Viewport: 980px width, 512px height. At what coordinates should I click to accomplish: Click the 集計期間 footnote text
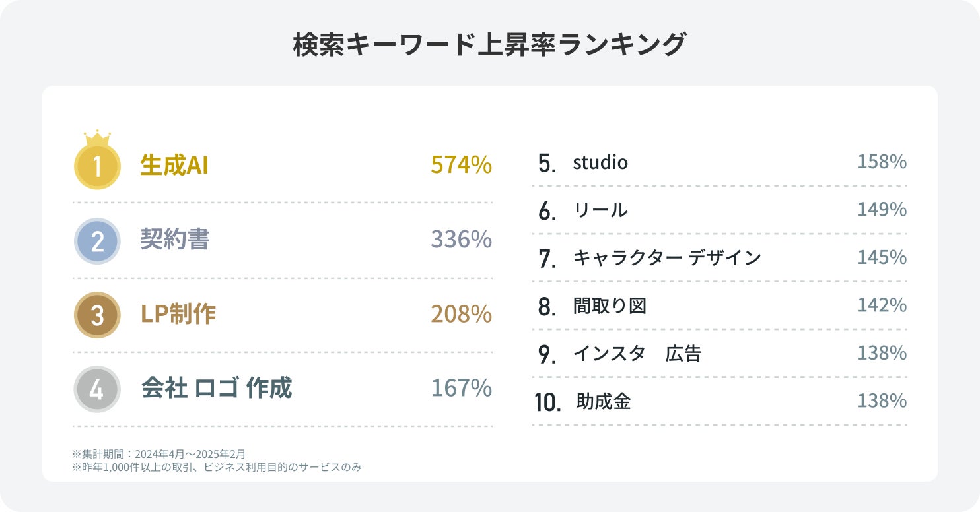point(158,454)
